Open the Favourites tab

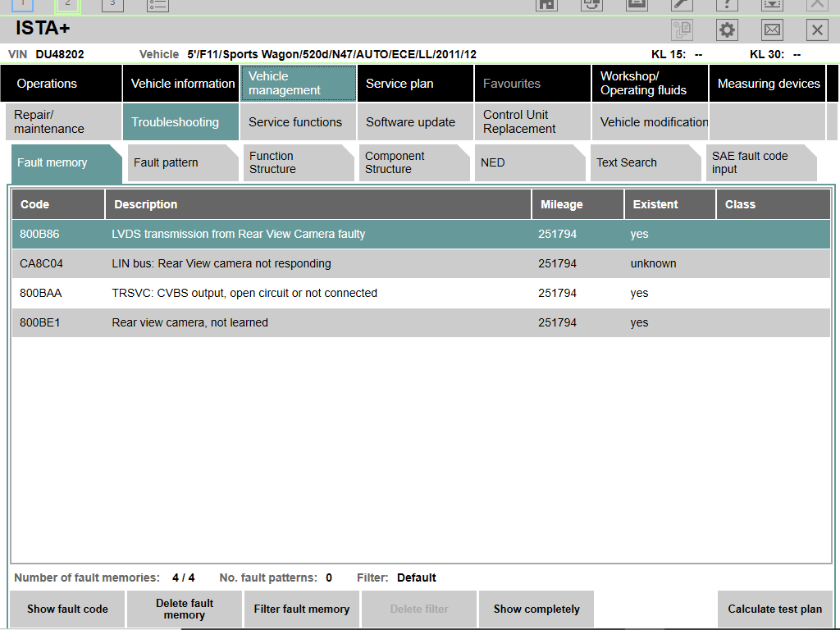click(x=533, y=84)
